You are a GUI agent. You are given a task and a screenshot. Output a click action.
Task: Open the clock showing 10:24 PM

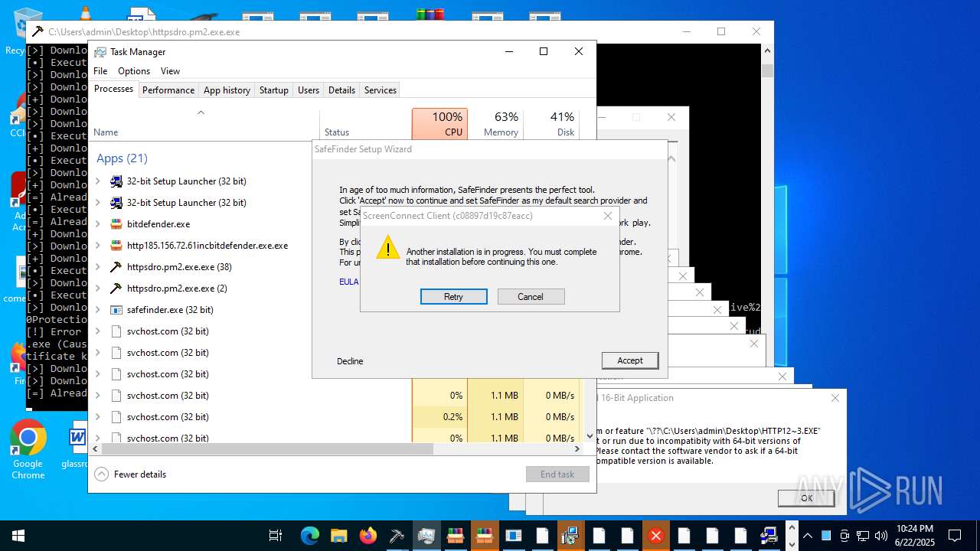click(x=914, y=536)
